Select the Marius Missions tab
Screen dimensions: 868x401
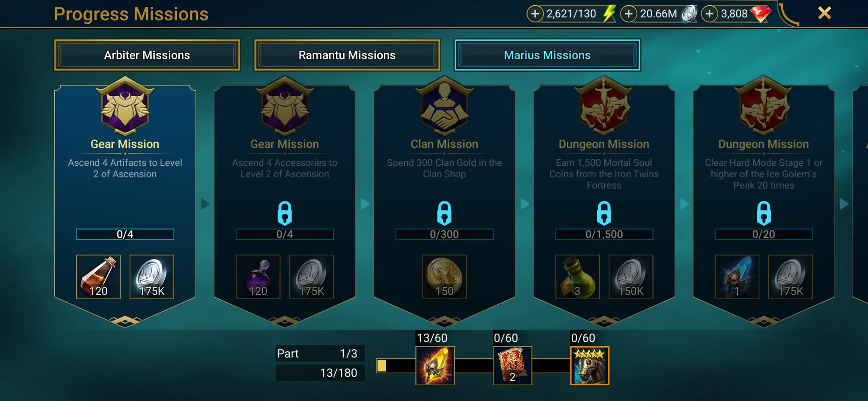coord(547,55)
